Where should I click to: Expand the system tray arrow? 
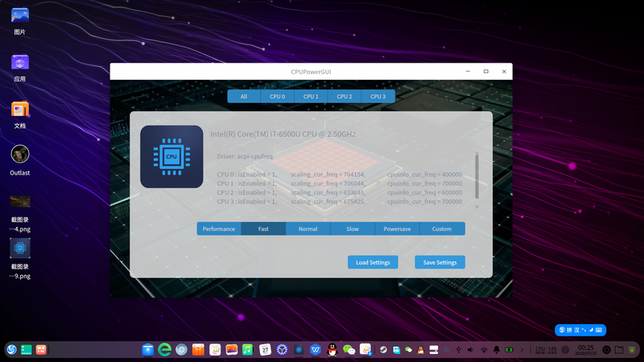tap(522, 350)
